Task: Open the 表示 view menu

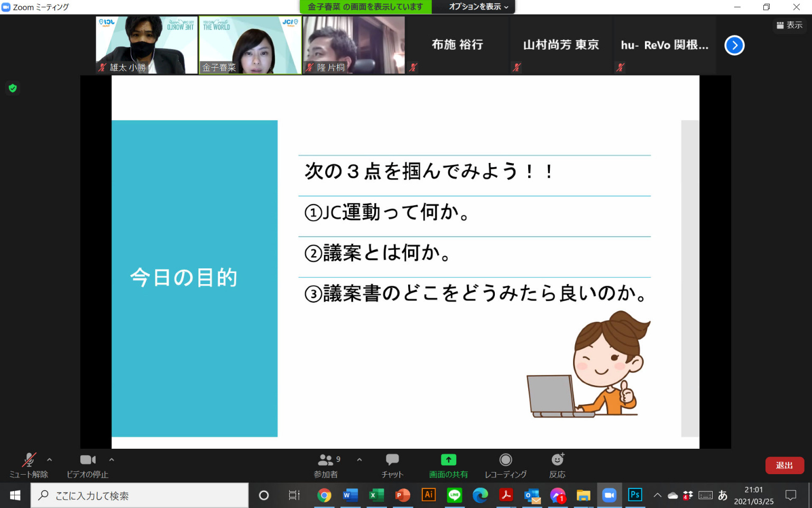Action: pos(789,25)
